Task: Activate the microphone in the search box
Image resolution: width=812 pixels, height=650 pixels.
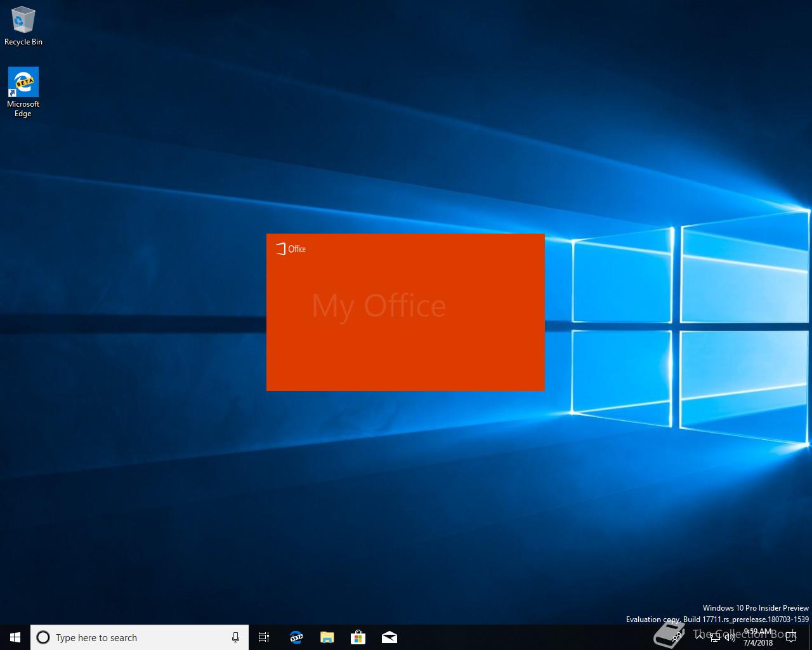Action: 235,637
